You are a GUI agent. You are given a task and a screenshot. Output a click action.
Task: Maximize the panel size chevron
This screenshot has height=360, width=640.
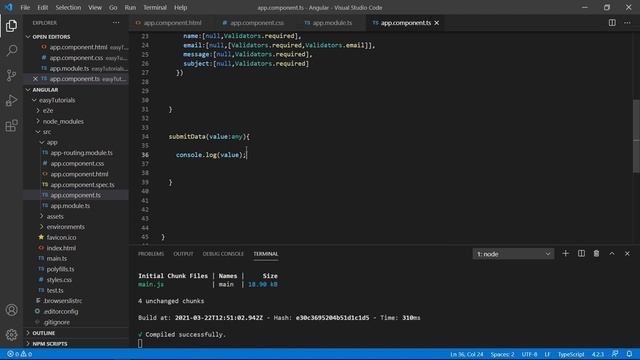612,253
